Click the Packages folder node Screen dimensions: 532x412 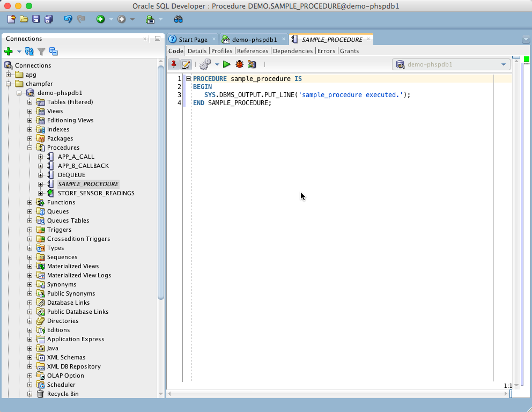(x=60, y=138)
